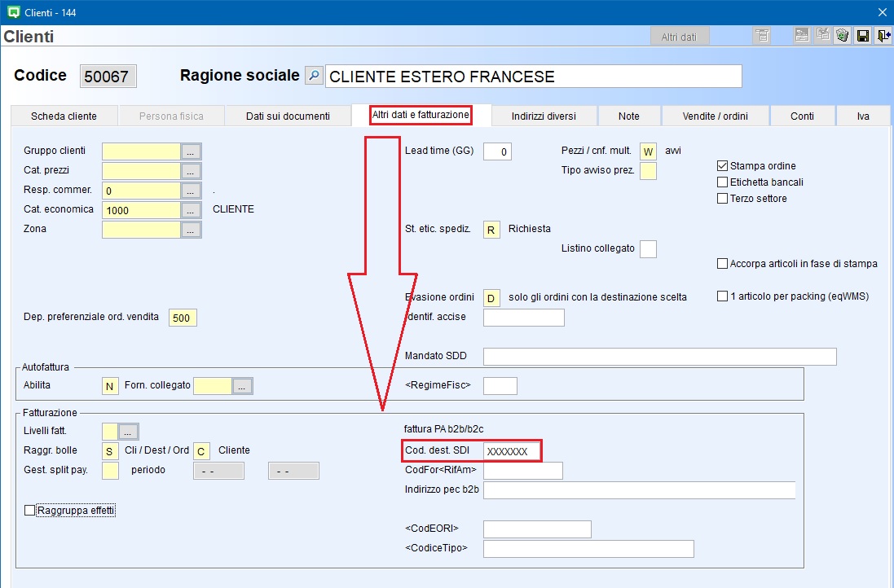
Task: Open Resp. commer. lookup button
Action: [191, 191]
